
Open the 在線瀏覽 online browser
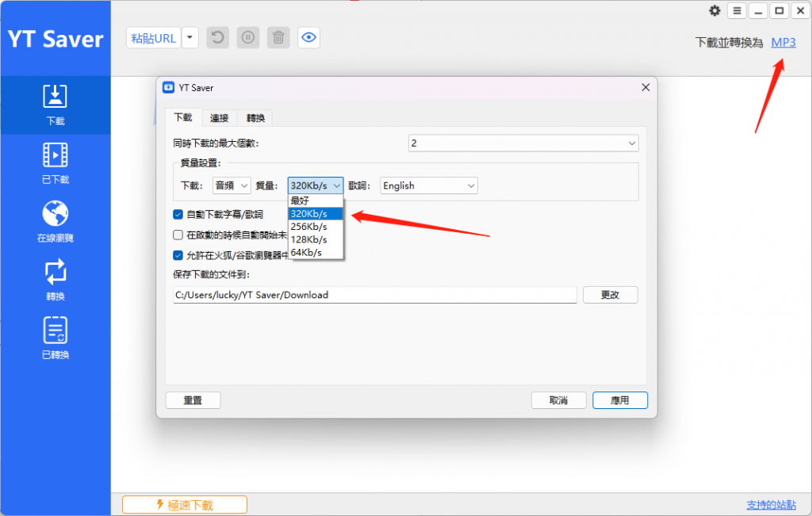pyautogui.click(x=55, y=222)
